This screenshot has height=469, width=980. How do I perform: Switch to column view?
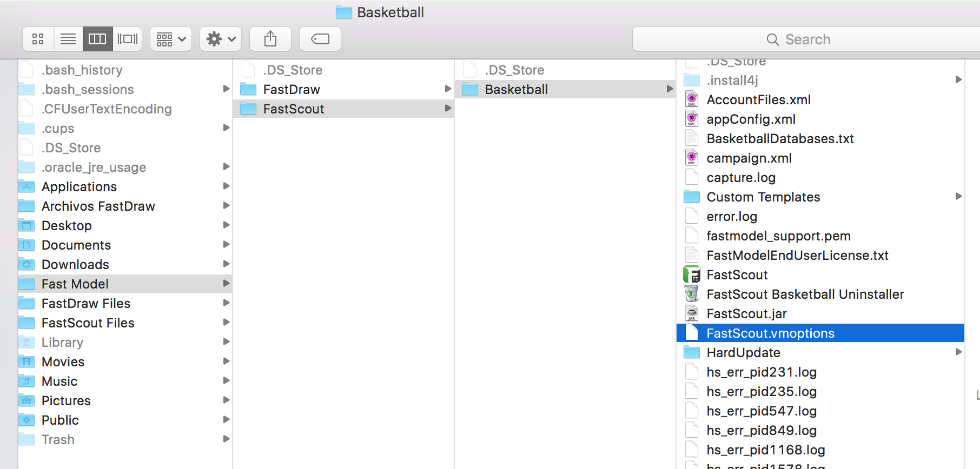pyautogui.click(x=97, y=39)
